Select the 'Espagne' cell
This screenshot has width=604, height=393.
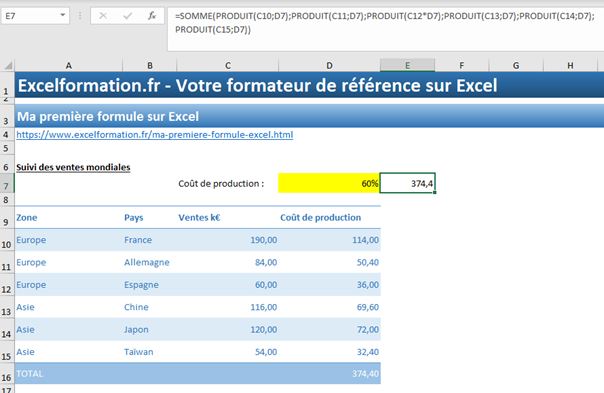click(x=149, y=285)
